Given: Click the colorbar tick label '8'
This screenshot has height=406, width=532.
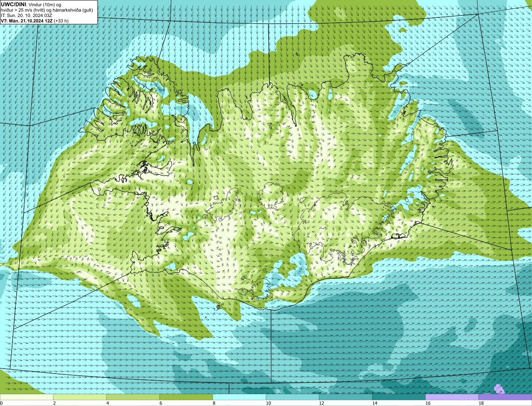Looking at the screenshot, I should coord(214,403).
